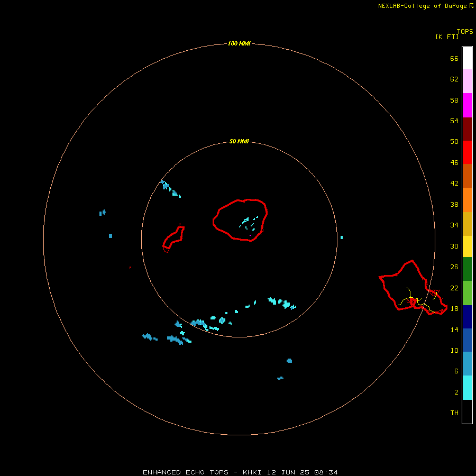The image size is (476, 476).
Task: Click the '54' legend value label
Action: [454, 121]
